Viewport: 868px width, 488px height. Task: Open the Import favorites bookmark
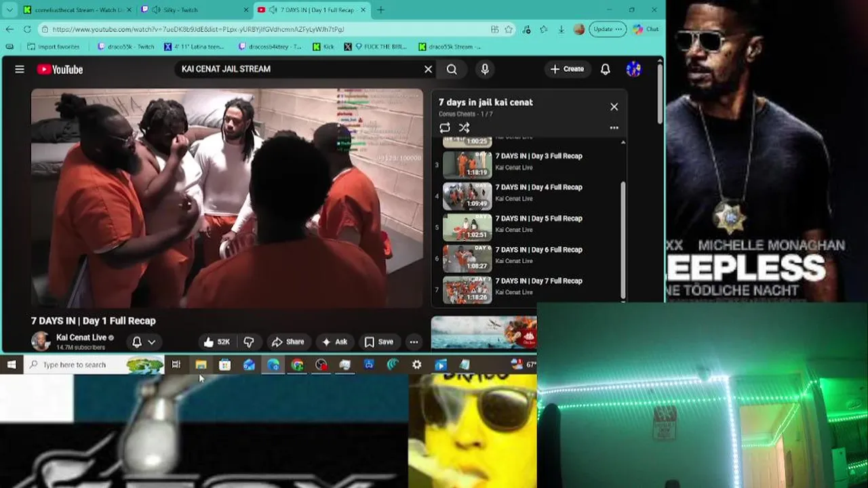pos(54,47)
